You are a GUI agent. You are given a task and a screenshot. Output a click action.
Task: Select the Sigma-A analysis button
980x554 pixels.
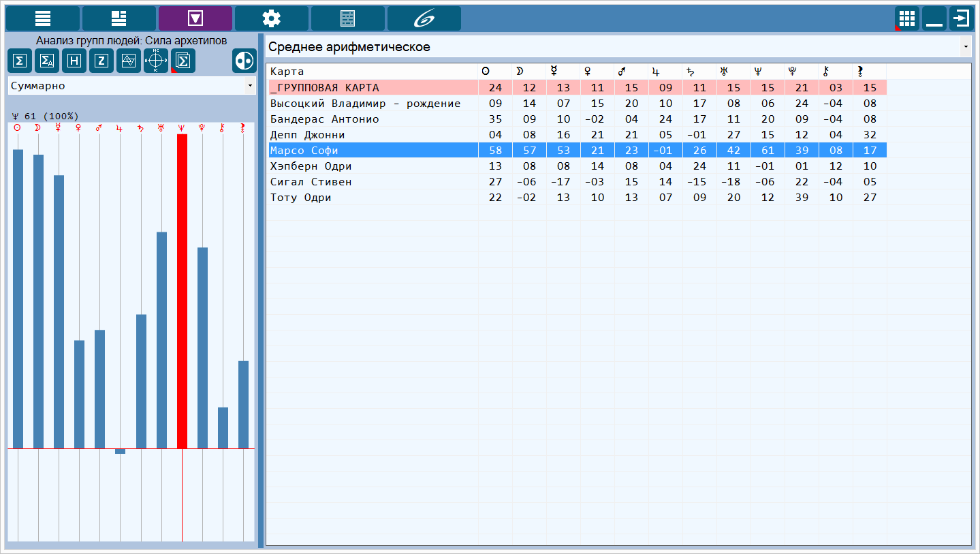47,61
